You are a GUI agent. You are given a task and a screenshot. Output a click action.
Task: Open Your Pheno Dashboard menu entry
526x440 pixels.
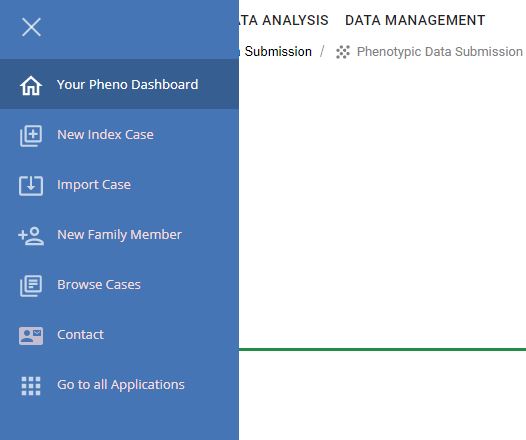pos(119,84)
